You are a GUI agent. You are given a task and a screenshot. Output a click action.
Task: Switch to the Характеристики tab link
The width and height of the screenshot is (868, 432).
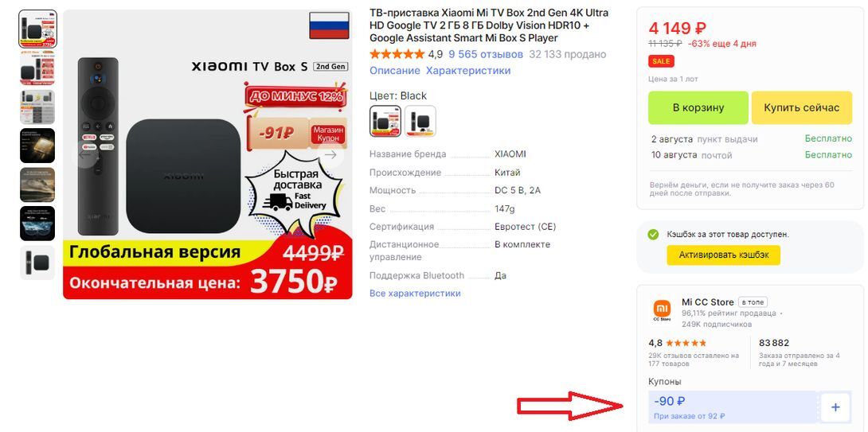pyautogui.click(x=468, y=70)
